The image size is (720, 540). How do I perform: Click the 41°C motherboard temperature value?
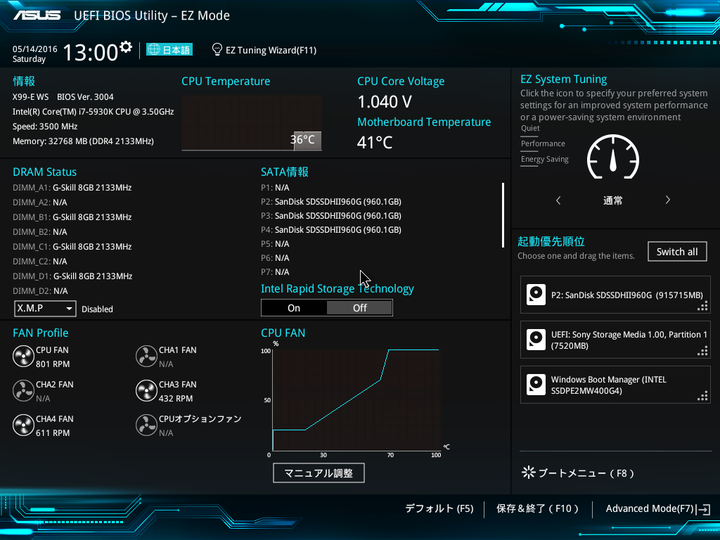click(x=375, y=143)
